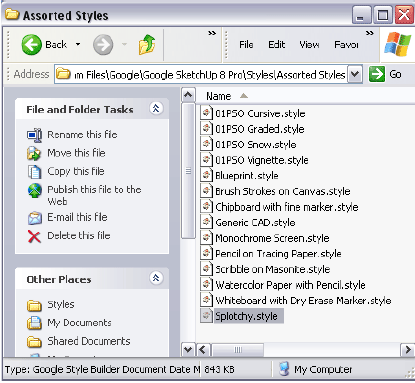The image size is (415, 383).
Task: Click the horizontal scrollbar thumb
Action: point(237,350)
